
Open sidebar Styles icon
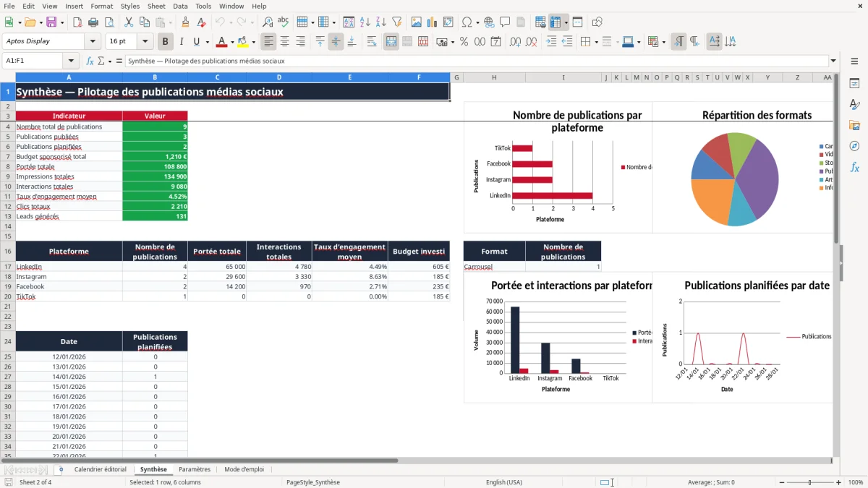pyautogui.click(x=854, y=104)
